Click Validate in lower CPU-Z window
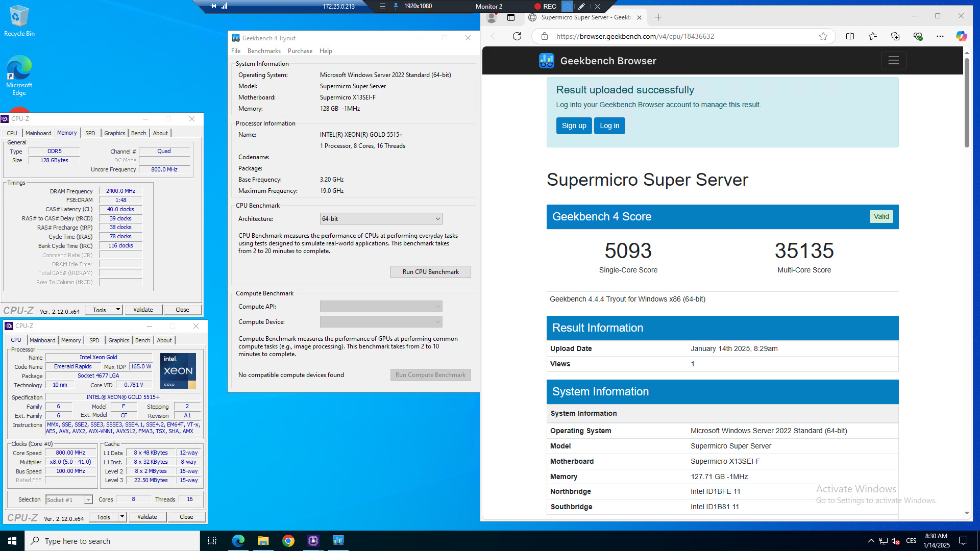Screen dimensions: 980x551 147,517
